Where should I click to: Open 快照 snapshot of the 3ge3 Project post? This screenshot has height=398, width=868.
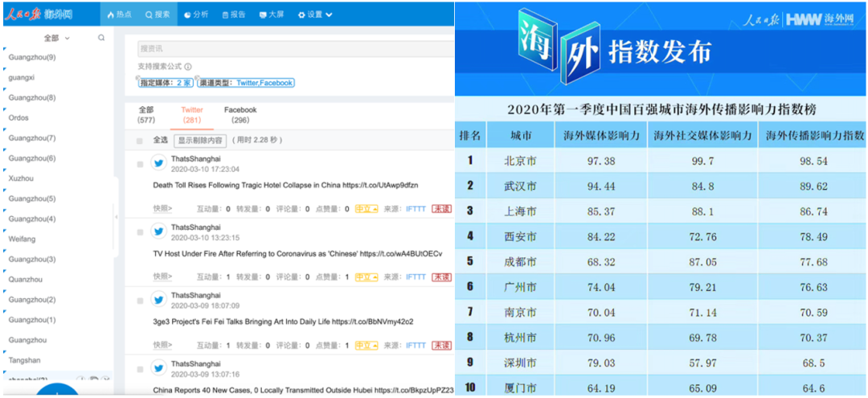[162, 346]
